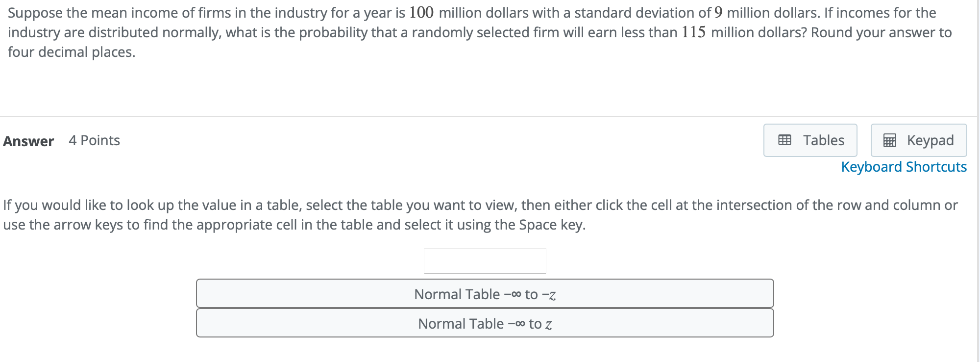
Task: Click the 4 Points label
Action: point(94,141)
